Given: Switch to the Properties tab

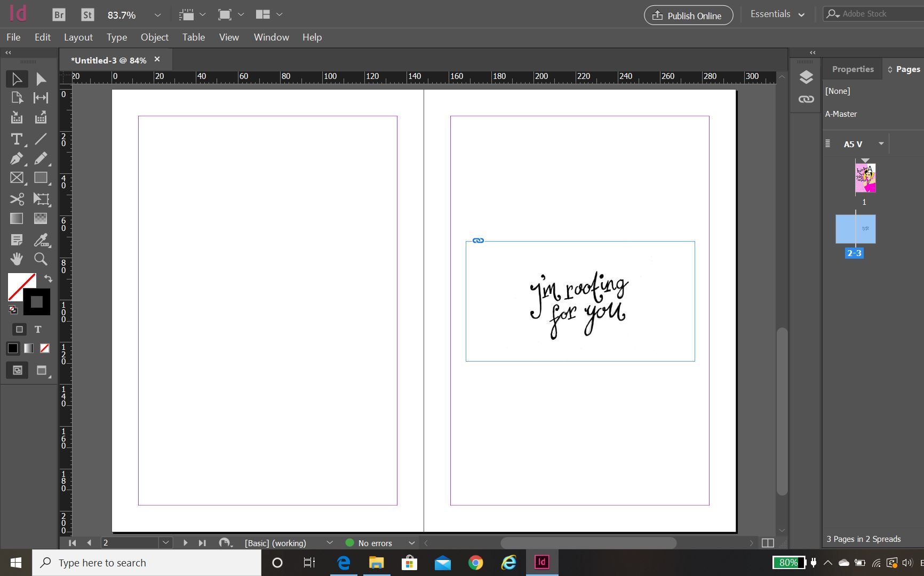Looking at the screenshot, I should pyautogui.click(x=853, y=69).
